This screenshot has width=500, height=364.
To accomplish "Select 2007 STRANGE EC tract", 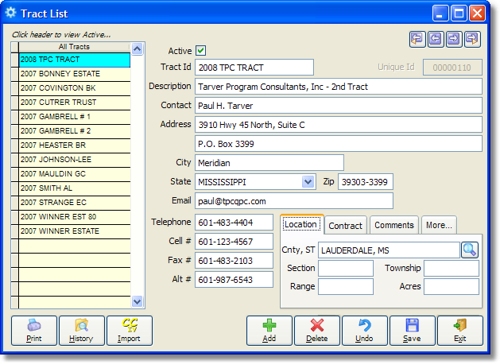I will 74,203.
